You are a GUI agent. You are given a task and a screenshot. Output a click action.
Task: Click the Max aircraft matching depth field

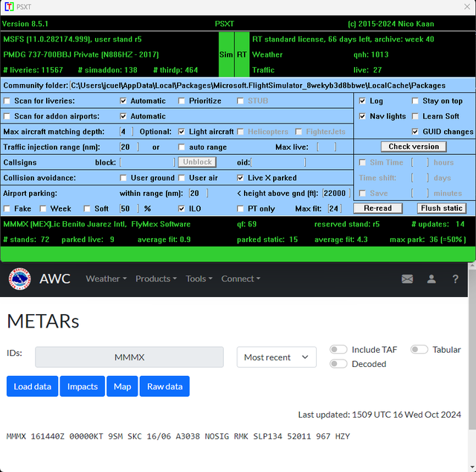(126, 132)
